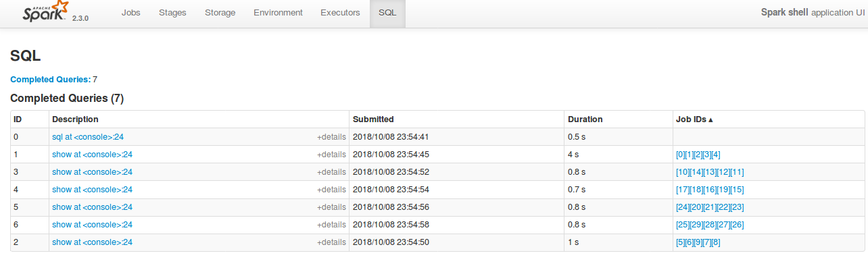Expand +details for query 5

(331, 207)
